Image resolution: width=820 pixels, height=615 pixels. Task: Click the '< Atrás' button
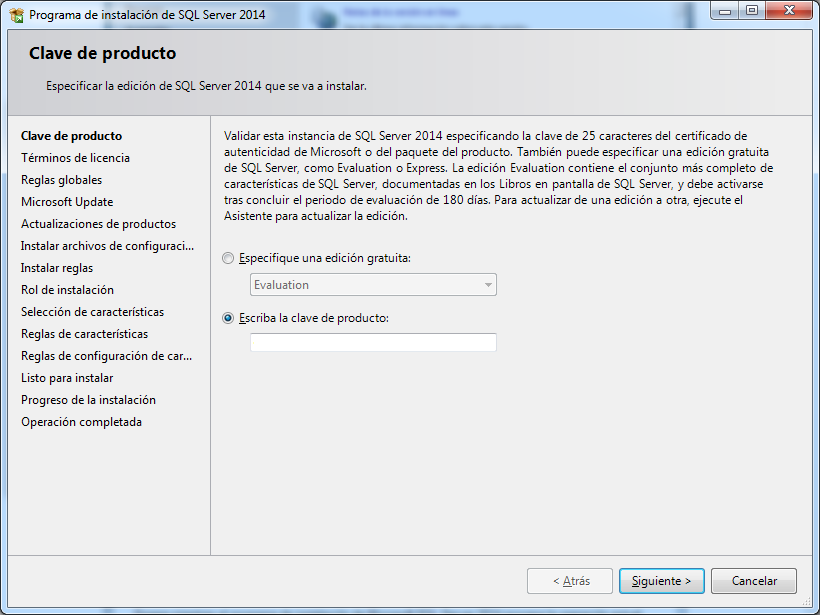[570, 581]
